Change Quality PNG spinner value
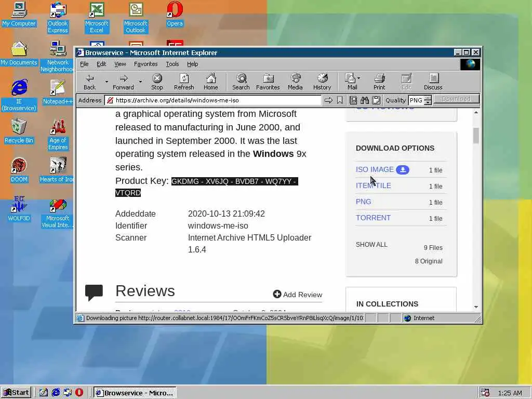The height and width of the screenshot is (399, 532). pyautogui.click(x=428, y=100)
